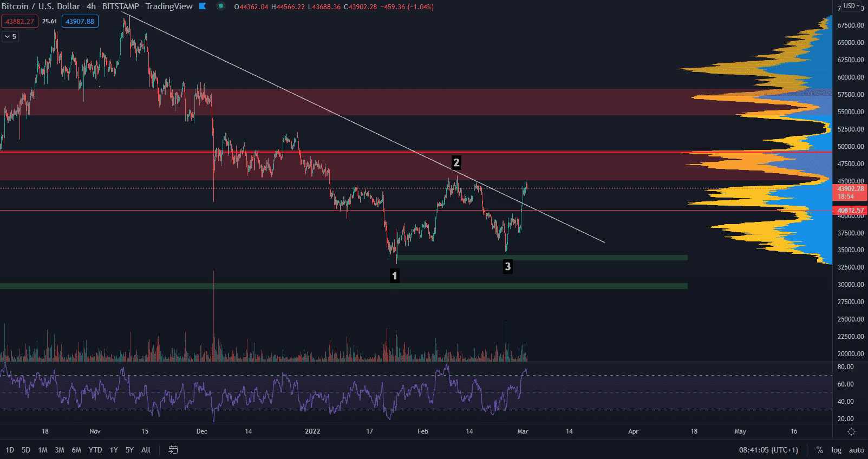Select the wave label numbered 2
Viewport: 868px width, 459px height.
point(456,162)
